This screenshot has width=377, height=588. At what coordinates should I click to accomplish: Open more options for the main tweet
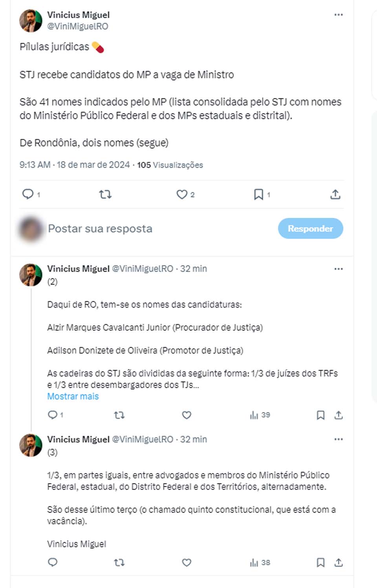[339, 15]
